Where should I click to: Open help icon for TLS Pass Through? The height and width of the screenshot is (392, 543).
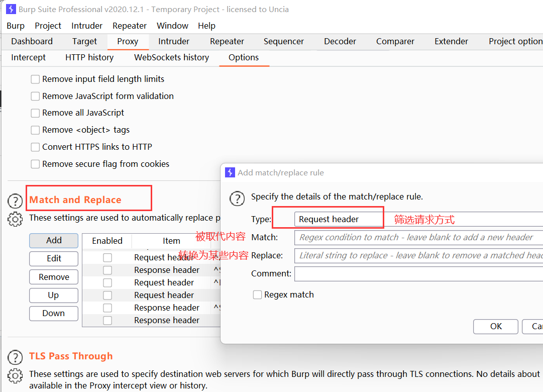[x=15, y=357]
